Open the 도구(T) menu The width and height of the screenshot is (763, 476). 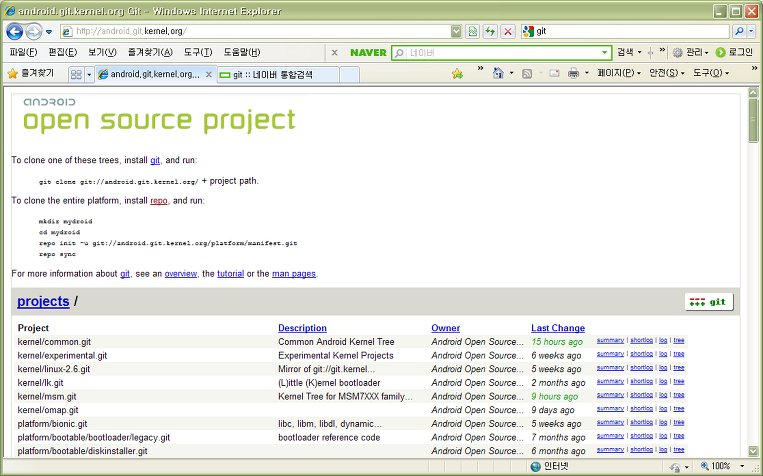198,52
